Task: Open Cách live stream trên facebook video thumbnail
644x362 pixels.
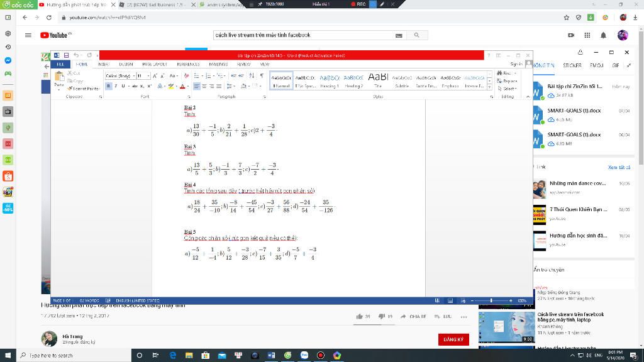Action: (x=506, y=327)
